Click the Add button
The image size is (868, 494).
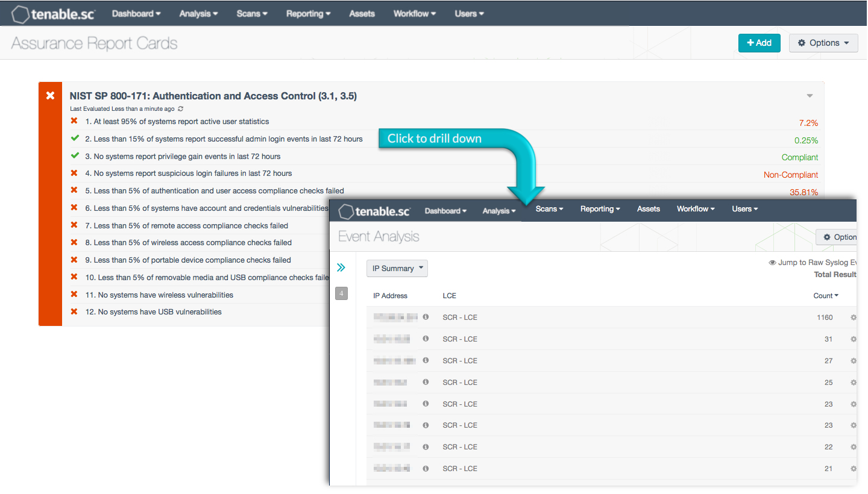click(x=759, y=43)
